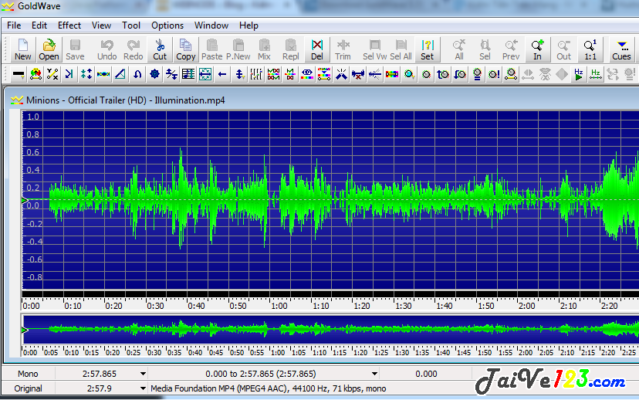Viewport: 639px width, 400px height.
Task: Open the File menu
Action: pos(14,25)
